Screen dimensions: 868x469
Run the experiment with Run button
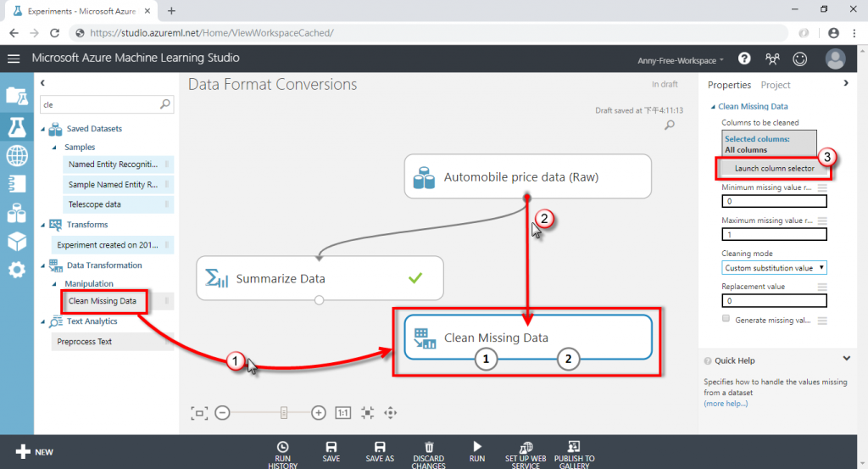tap(477, 452)
